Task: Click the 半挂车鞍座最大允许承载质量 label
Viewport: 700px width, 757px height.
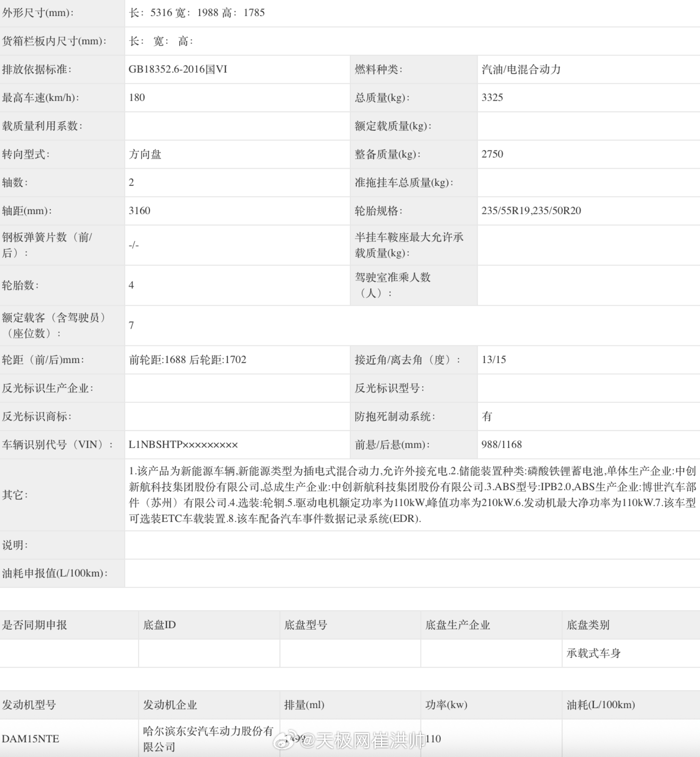Action: click(x=409, y=245)
